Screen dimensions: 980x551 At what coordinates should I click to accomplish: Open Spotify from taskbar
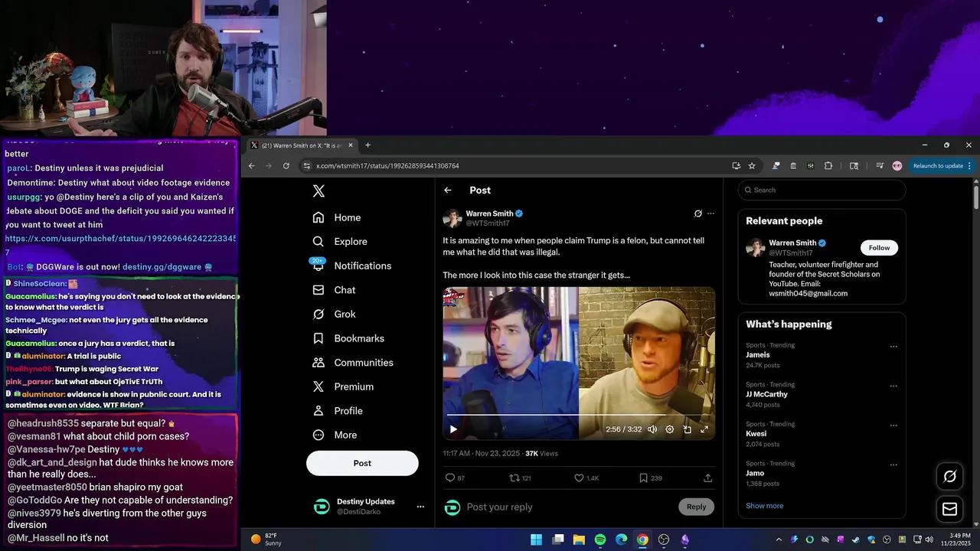pos(600,540)
